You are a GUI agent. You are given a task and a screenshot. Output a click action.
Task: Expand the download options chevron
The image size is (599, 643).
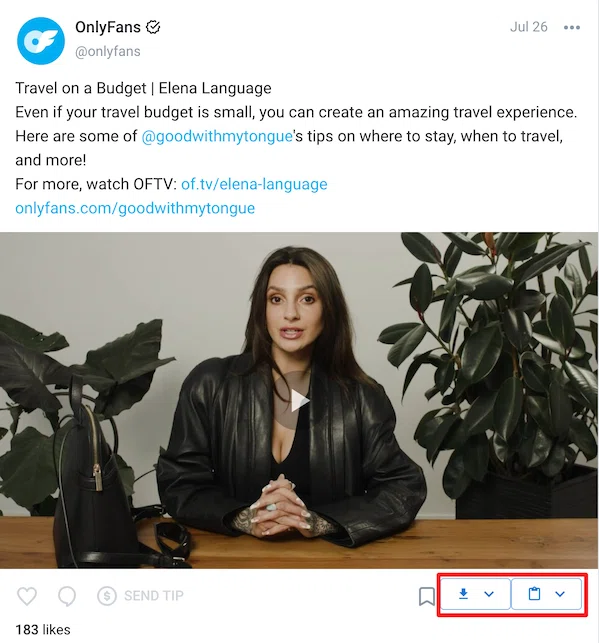pyautogui.click(x=489, y=594)
